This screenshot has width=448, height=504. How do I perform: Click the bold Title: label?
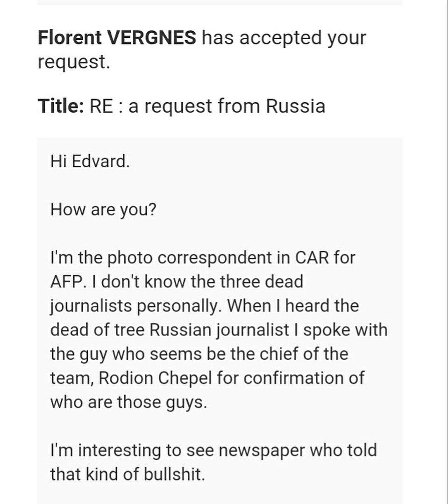point(61,106)
